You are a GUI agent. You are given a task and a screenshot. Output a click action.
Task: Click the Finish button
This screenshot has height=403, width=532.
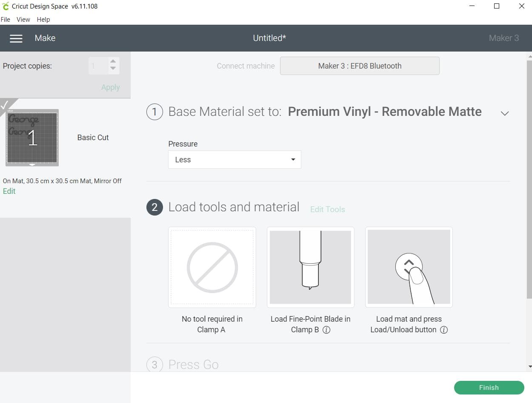click(x=489, y=388)
